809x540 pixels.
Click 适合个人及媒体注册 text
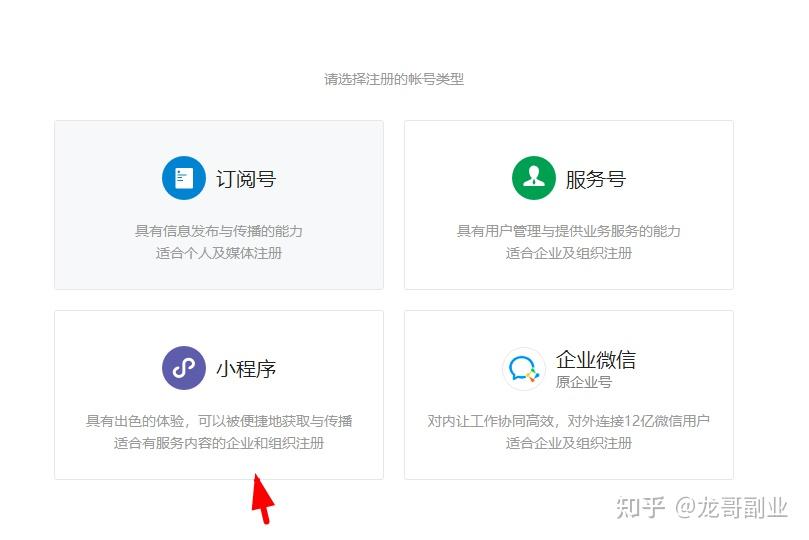(219, 253)
